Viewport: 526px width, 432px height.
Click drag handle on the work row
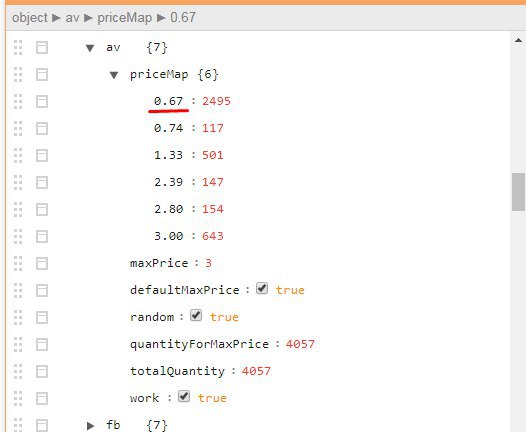[18, 398]
